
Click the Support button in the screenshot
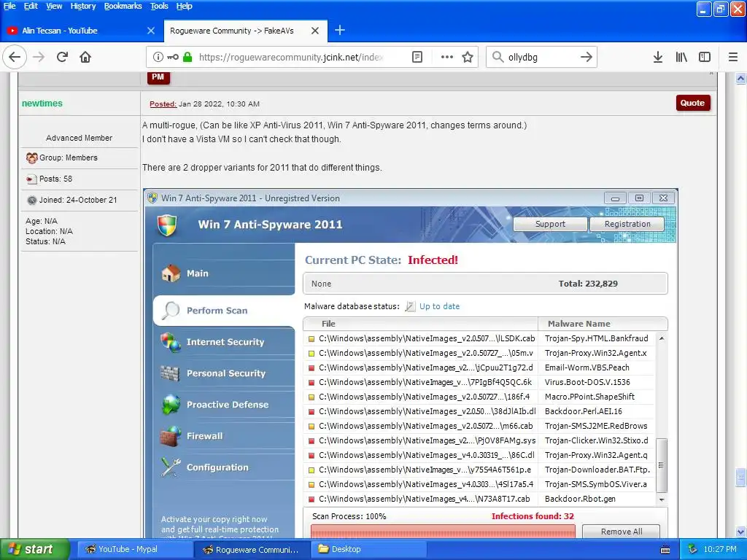(x=550, y=224)
